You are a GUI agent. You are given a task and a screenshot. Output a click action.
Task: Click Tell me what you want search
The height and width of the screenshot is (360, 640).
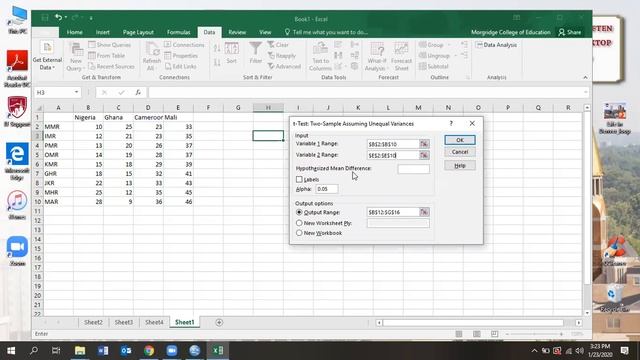click(x=326, y=32)
